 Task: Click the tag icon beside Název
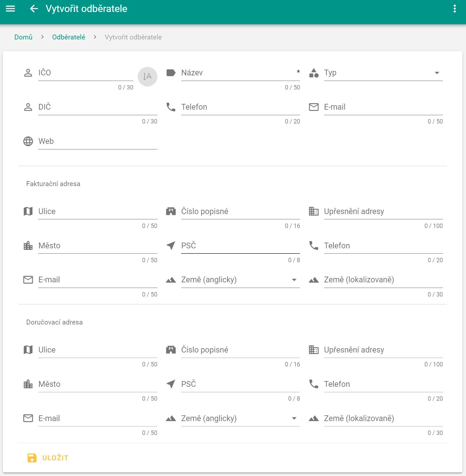[171, 73]
